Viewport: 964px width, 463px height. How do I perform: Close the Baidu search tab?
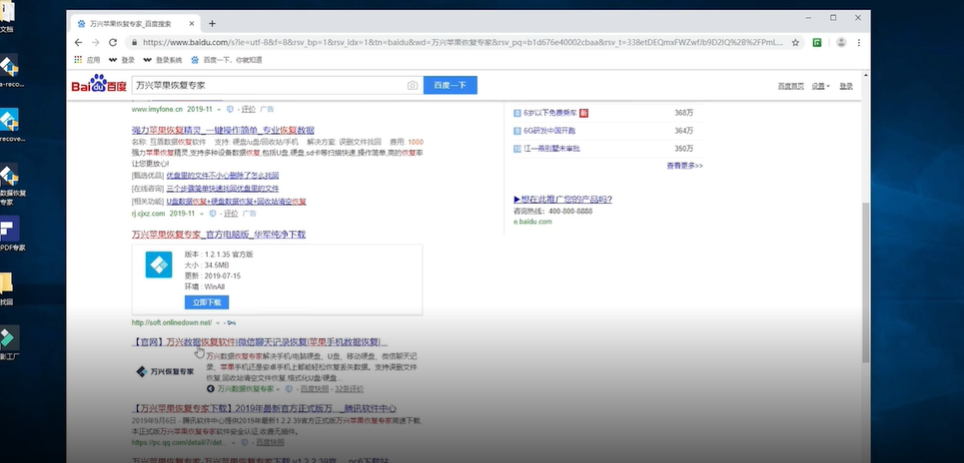click(x=191, y=24)
